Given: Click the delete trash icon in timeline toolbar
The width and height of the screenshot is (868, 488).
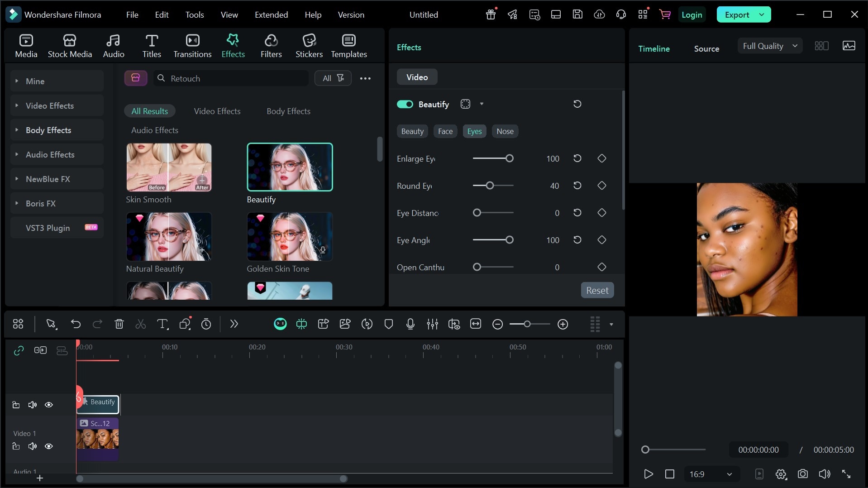Looking at the screenshot, I should [x=119, y=324].
